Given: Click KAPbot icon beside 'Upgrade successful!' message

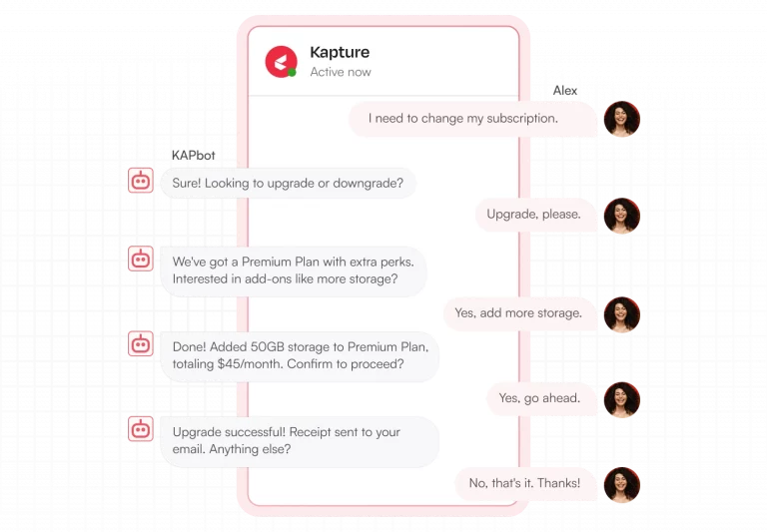Looking at the screenshot, I should [x=141, y=429].
